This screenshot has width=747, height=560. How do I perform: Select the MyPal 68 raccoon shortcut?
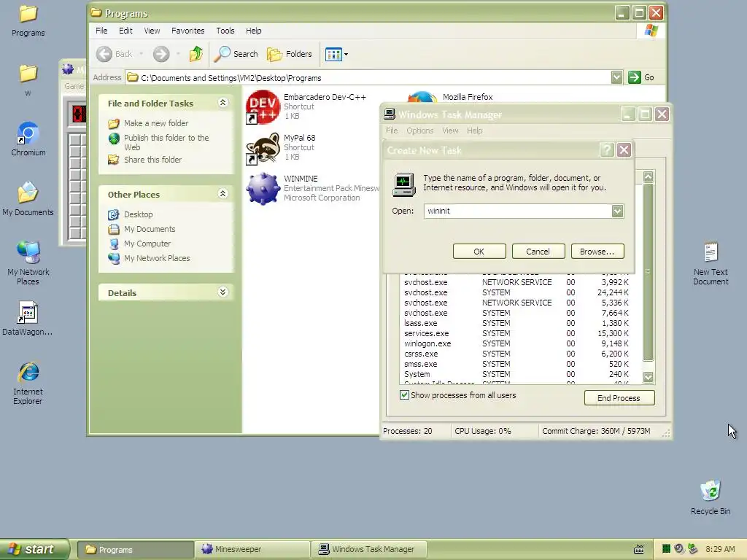coord(263,147)
